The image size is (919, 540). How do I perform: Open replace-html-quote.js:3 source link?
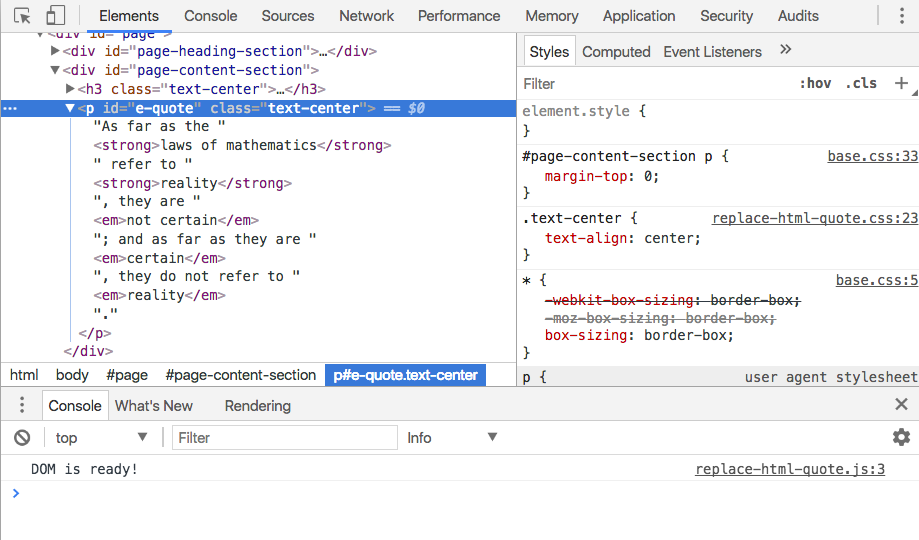click(x=789, y=469)
